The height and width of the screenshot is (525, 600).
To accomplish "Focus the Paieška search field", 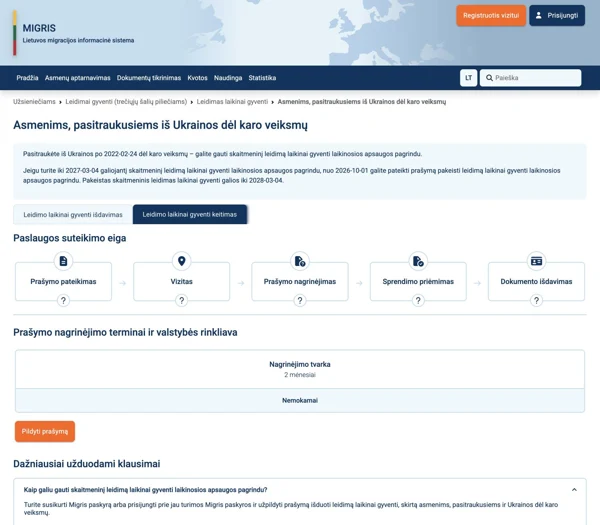I will click(530, 78).
